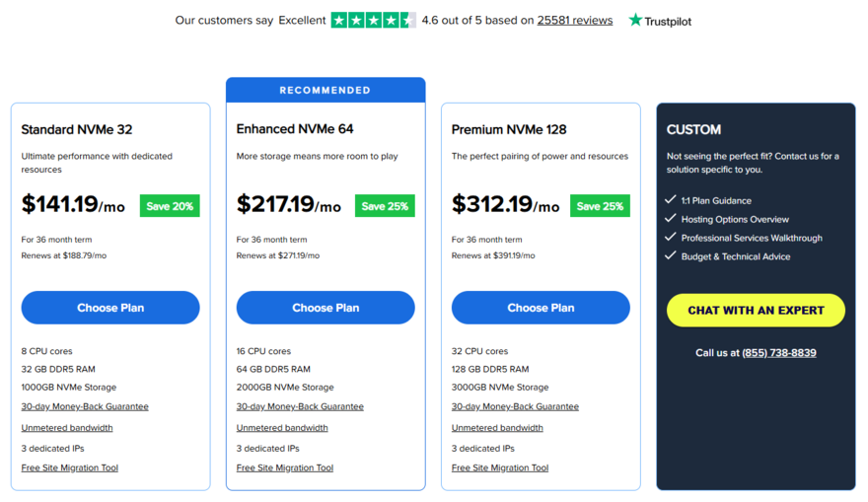This screenshot has height=502, width=868.
Task: Click the green Trustpilot rating stars
Action: point(373,20)
